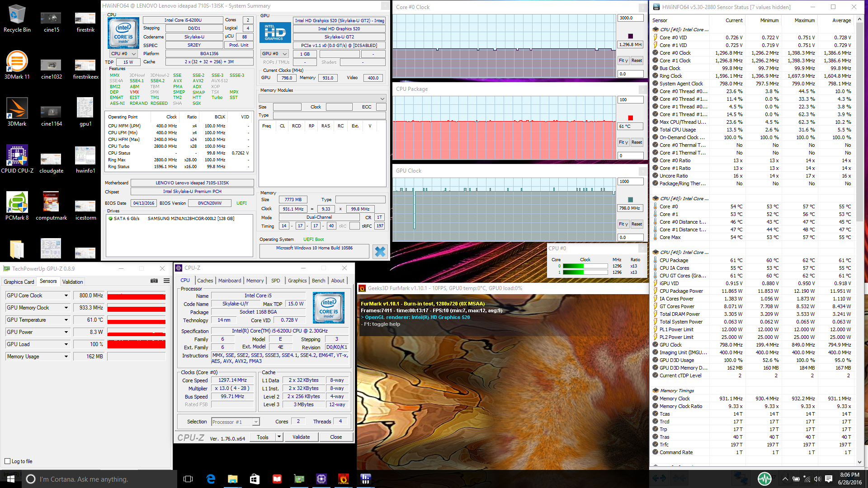Select the cine1032 desktop file

click(x=51, y=69)
